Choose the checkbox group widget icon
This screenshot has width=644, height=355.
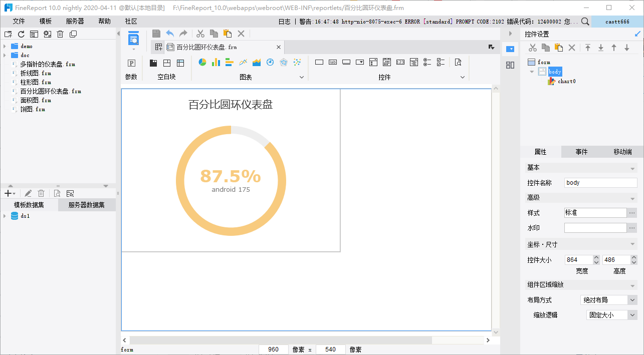pyautogui.click(x=441, y=62)
